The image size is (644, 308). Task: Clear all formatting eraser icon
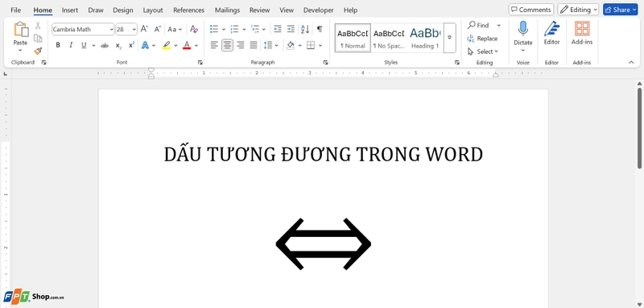(194, 29)
